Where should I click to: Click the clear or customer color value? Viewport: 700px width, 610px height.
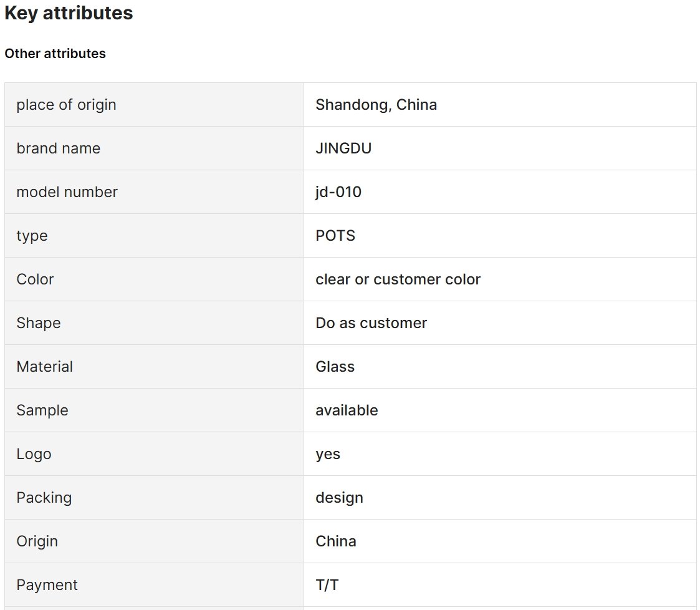tap(398, 279)
